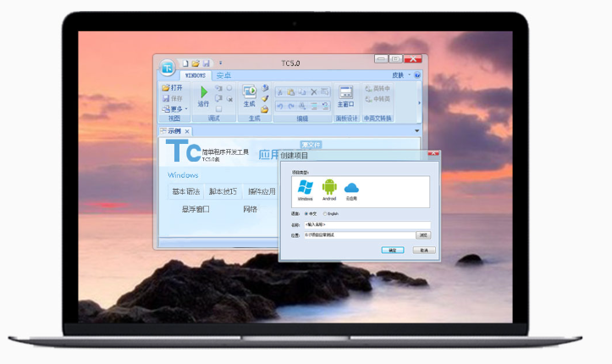Click the ribbon scroll-right arrow
This screenshot has width=612, height=364.
[420, 103]
